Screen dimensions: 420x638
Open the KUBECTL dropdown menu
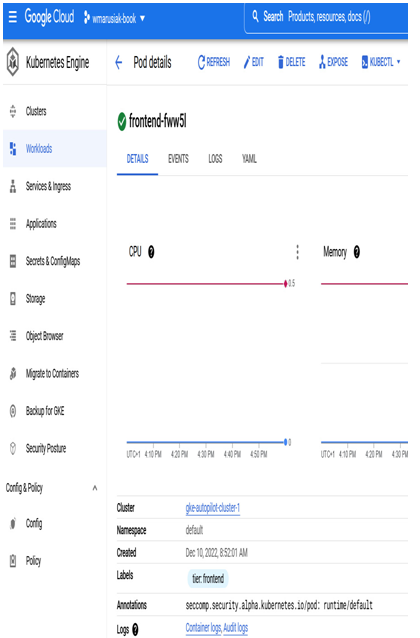tap(381, 62)
